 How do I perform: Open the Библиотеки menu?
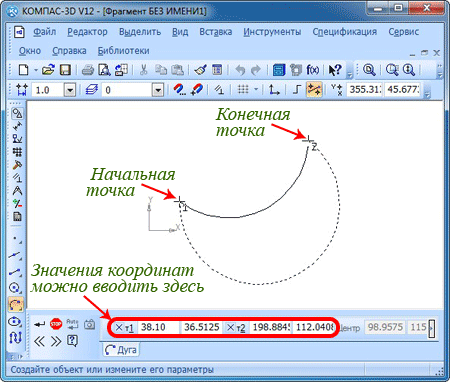pos(123,51)
